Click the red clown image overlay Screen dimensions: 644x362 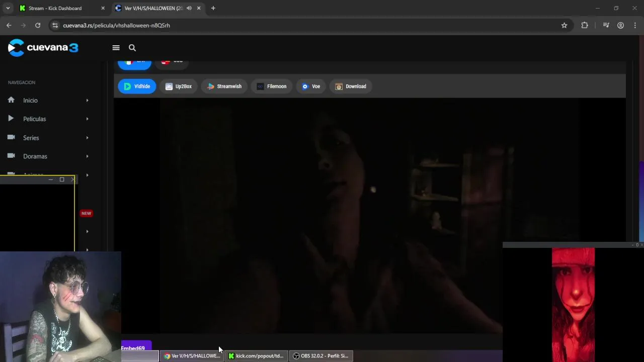click(573, 305)
